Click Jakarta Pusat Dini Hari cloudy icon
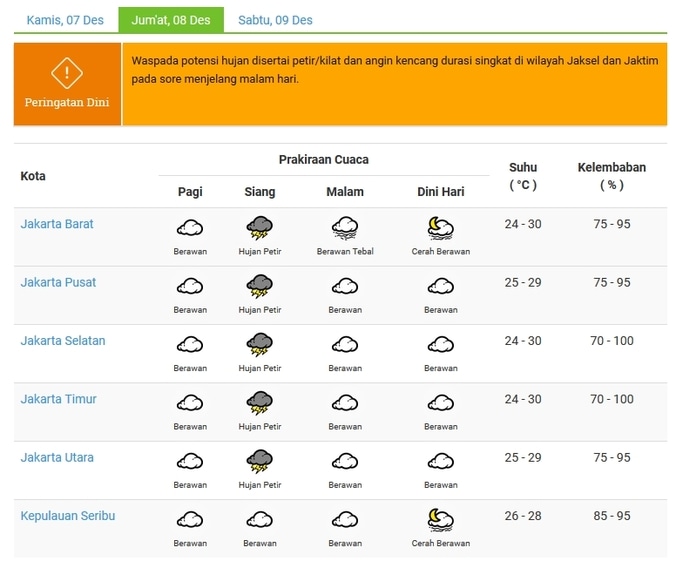676x561 pixels. 440,287
